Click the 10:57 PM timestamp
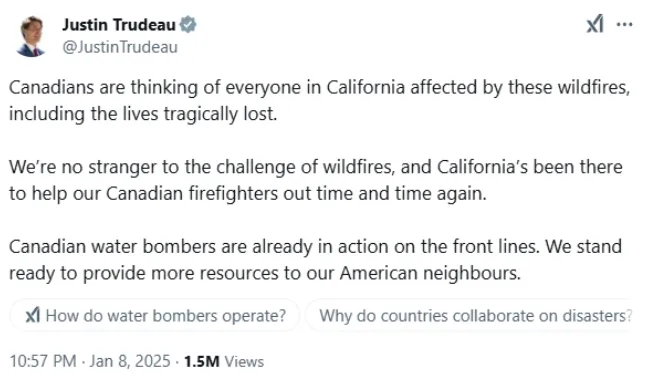The width and height of the screenshot is (650, 377). (x=43, y=361)
